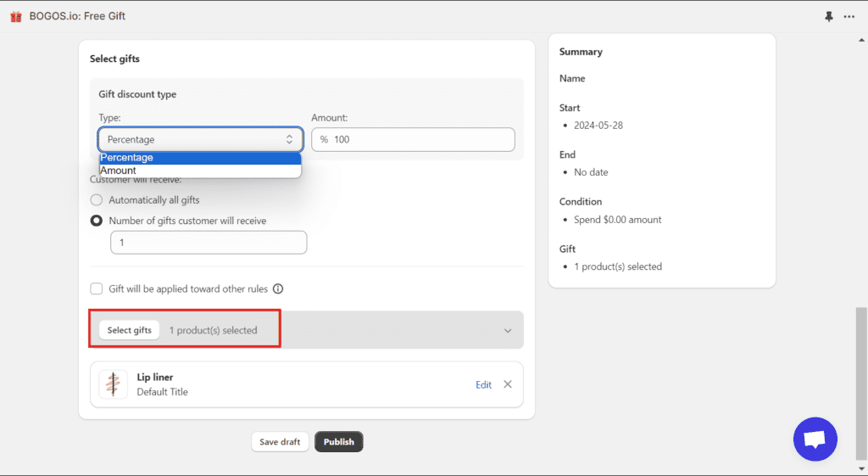Click the Type dropdown showing Percentage
Image resolution: width=868 pixels, height=476 pixels.
[x=200, y=139]
